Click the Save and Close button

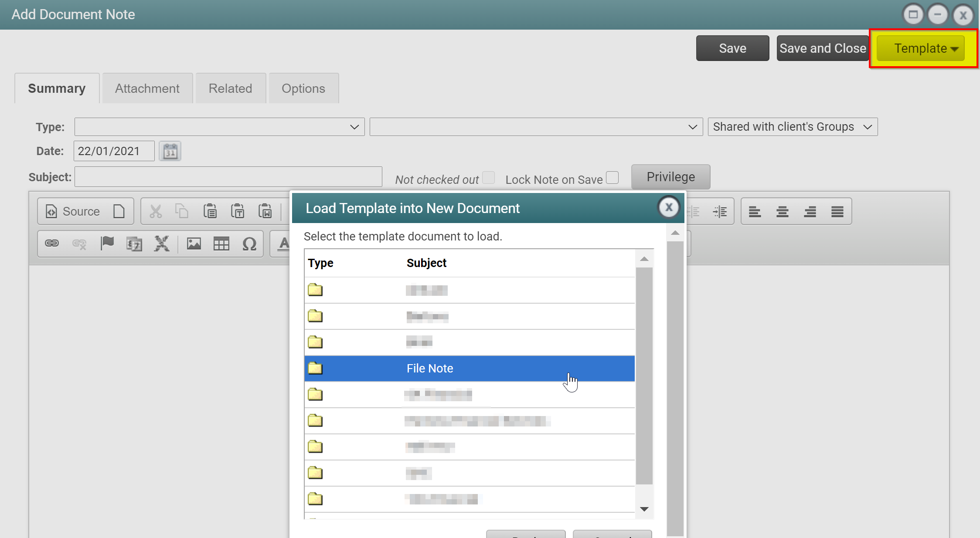click(822, 48)
